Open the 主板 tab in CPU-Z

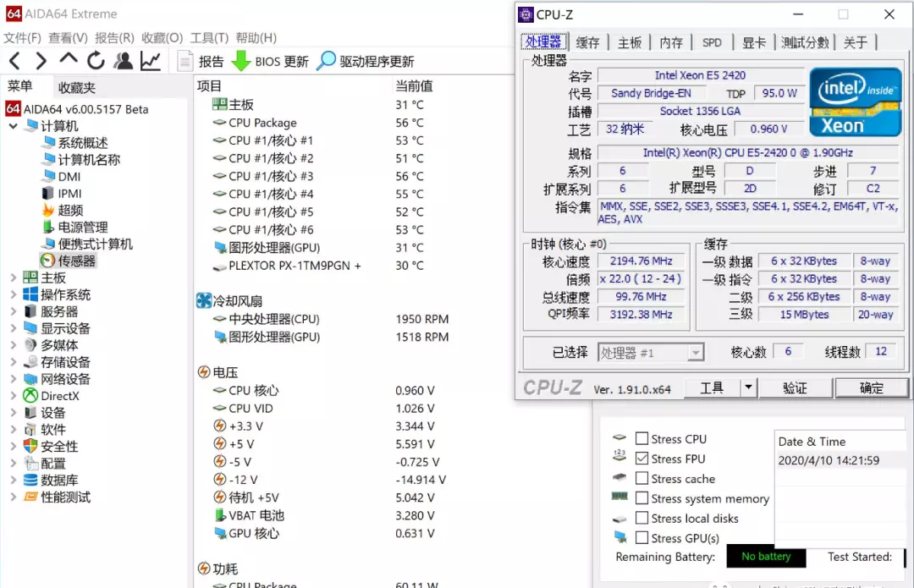[x=630, y=42]
